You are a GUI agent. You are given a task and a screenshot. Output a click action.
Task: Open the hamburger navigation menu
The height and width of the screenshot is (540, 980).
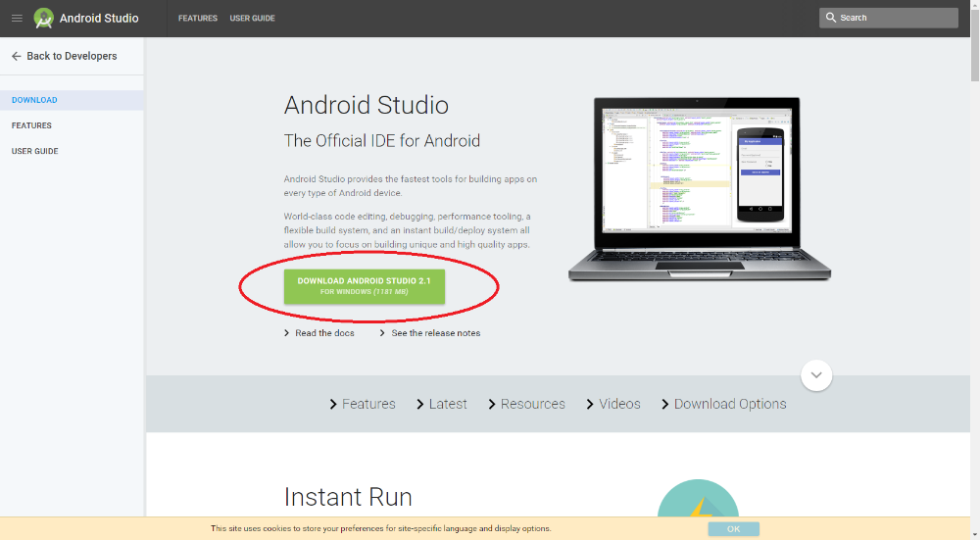17,18
